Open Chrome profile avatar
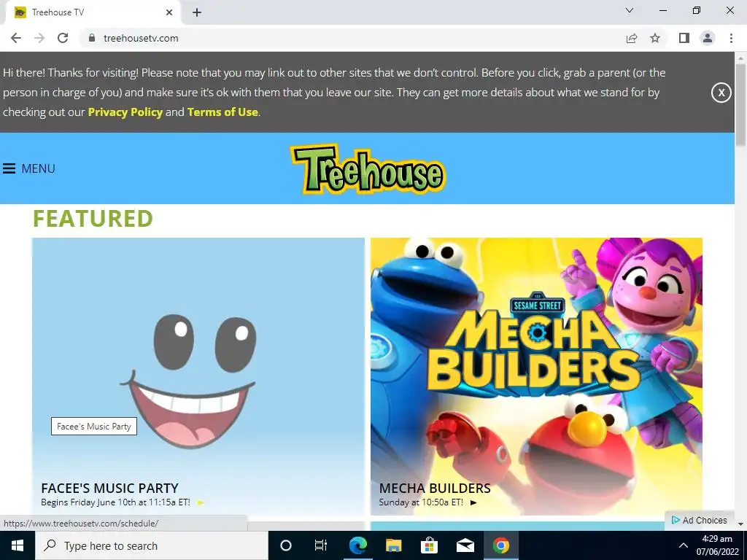Image resolution: width=747 pixels, height=560 pixels. tap(708, 38)
